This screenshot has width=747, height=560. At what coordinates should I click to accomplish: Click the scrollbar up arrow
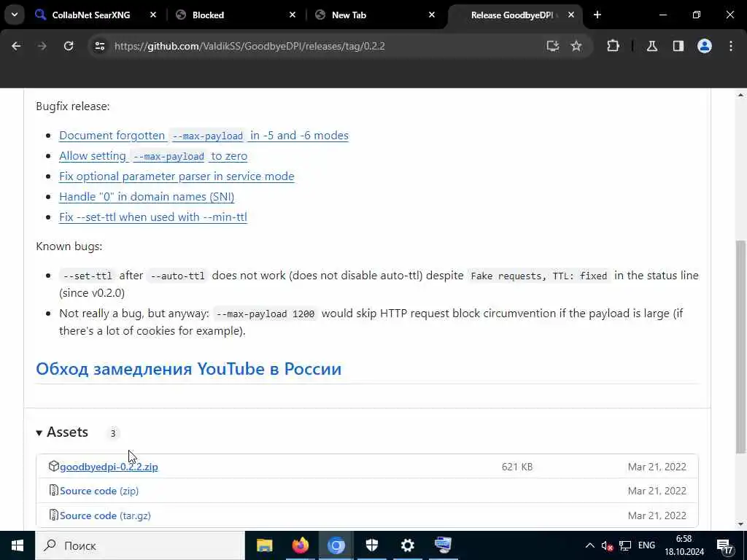pyautogui.click(x=740, y=95)
